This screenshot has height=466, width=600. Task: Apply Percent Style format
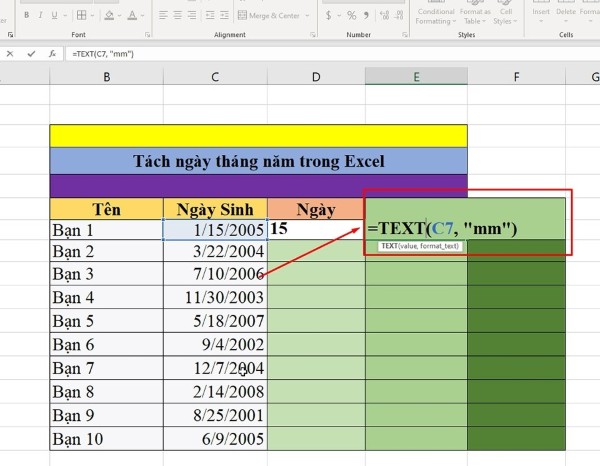point(351,15)
